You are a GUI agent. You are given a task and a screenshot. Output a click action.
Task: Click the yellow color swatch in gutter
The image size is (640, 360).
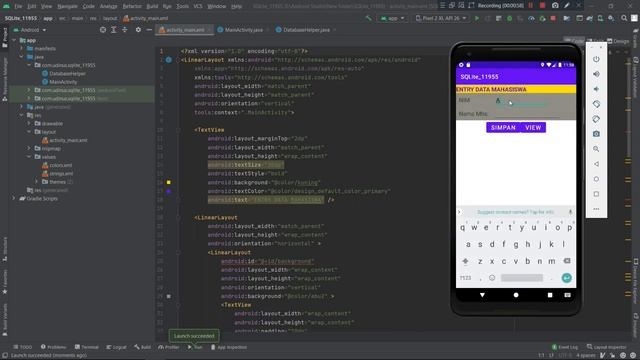[x=169, y=182]
